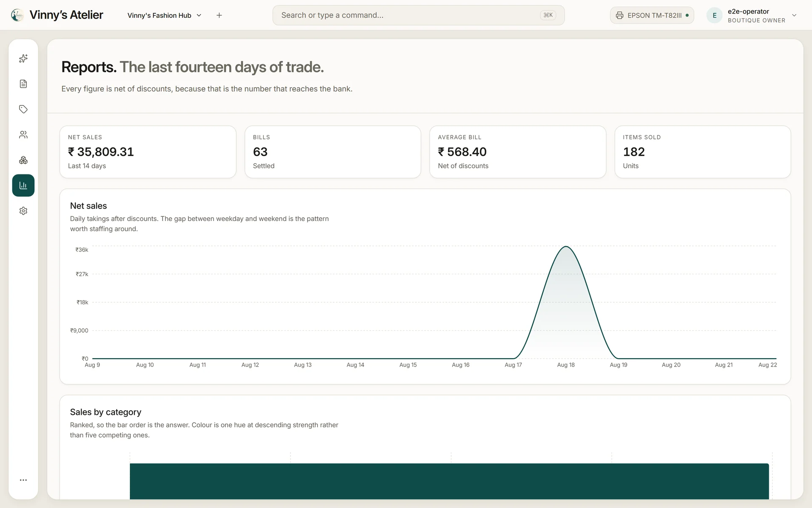Image resolution: width=812 pixels, height=508 pixels.
Task: Click the Units caption under Items Sold
Action: [631, 166]
